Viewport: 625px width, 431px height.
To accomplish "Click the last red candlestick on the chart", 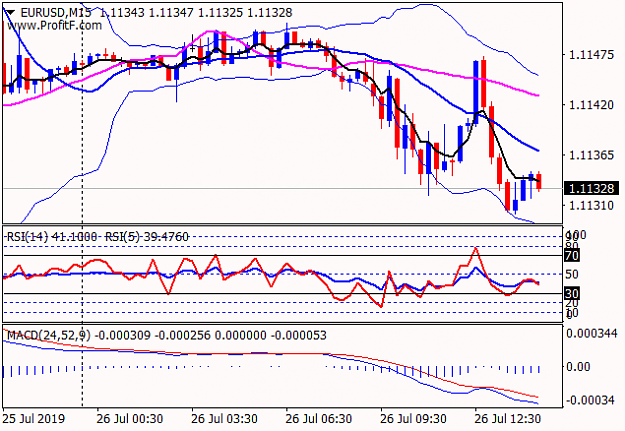I will (x=539, y=182).
